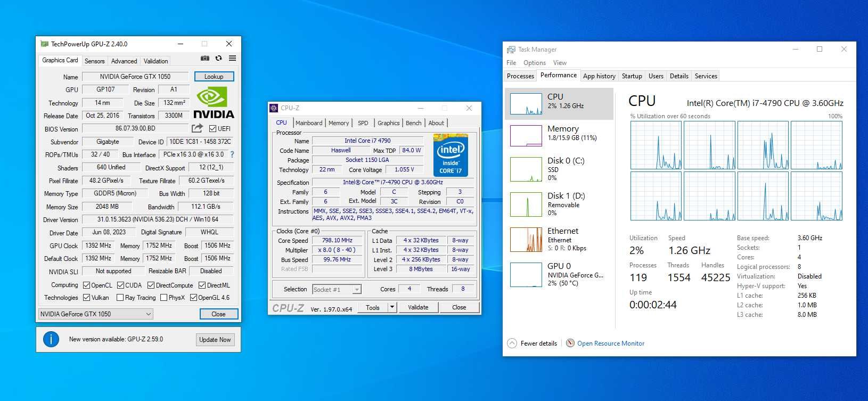Toggle the Ray Tracing checkbox

[x=120, y=297]
